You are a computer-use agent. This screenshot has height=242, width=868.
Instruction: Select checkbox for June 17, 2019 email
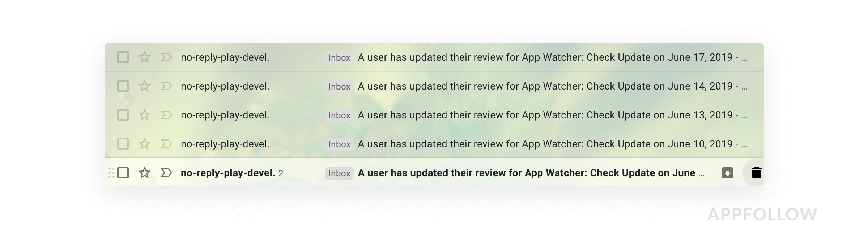123,57
